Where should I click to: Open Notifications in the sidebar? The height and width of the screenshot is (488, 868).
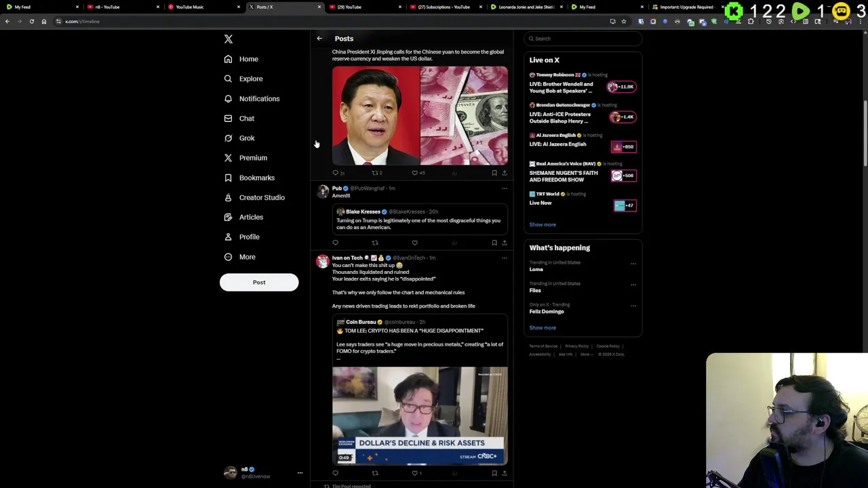click(252, 99)
